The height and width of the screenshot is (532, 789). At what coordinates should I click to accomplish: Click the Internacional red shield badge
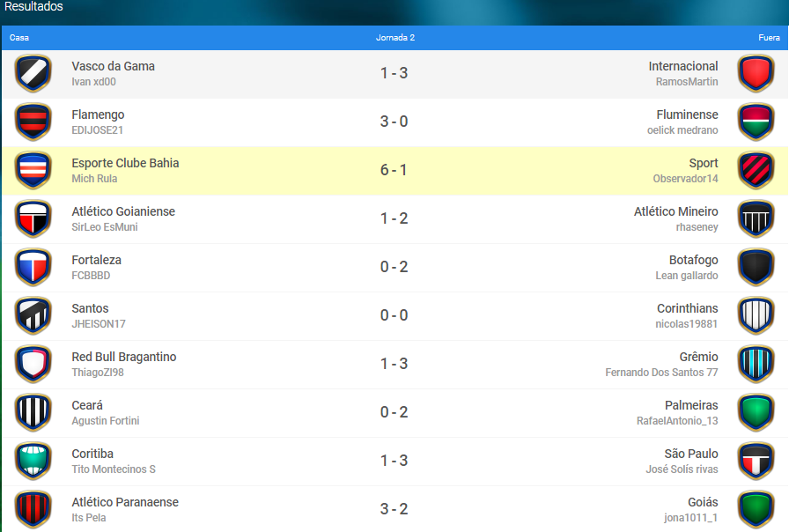[x=756, y=73]
